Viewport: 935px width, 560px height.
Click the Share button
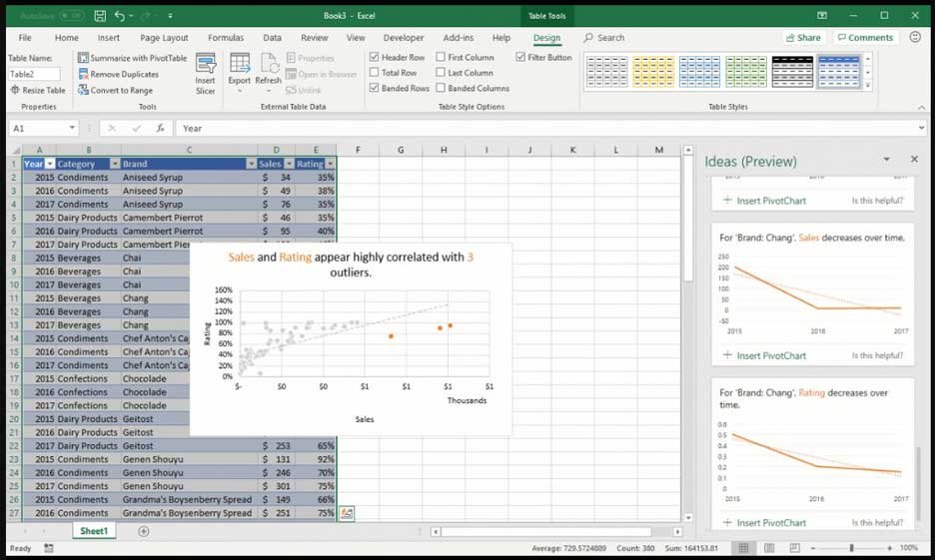point(803,38)
